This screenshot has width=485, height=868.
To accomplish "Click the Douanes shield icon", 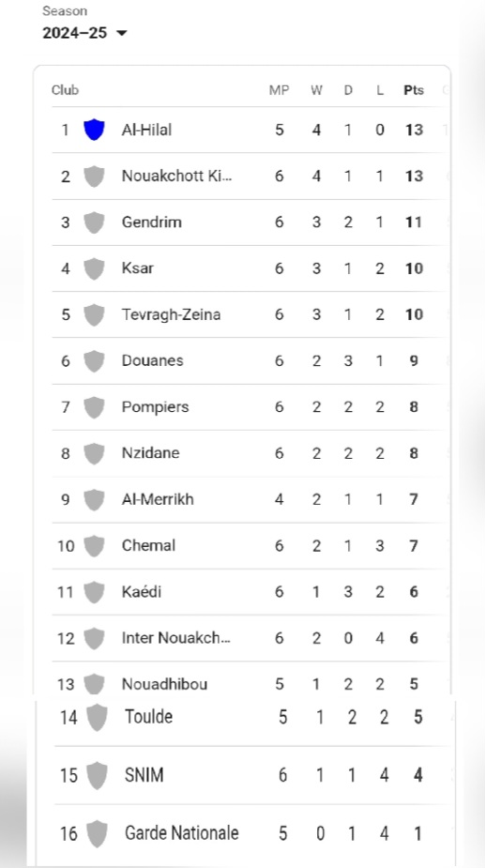I will coord(94,361).
